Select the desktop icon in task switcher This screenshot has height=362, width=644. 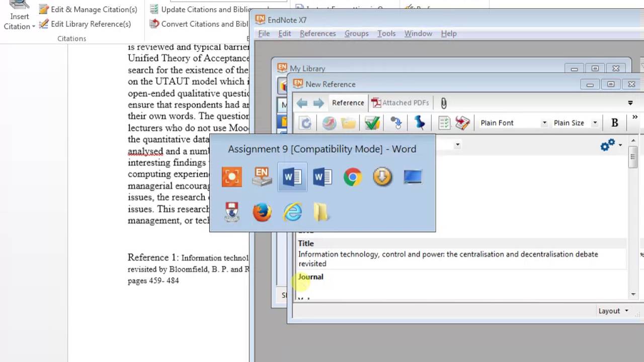(413, 177)
